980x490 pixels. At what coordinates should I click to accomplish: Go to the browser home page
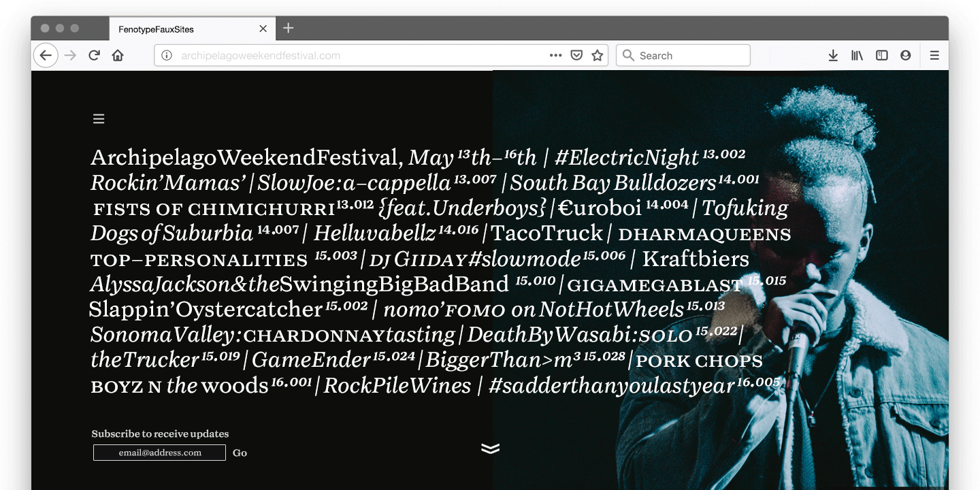pyautogui.click(x=118, y=56)
